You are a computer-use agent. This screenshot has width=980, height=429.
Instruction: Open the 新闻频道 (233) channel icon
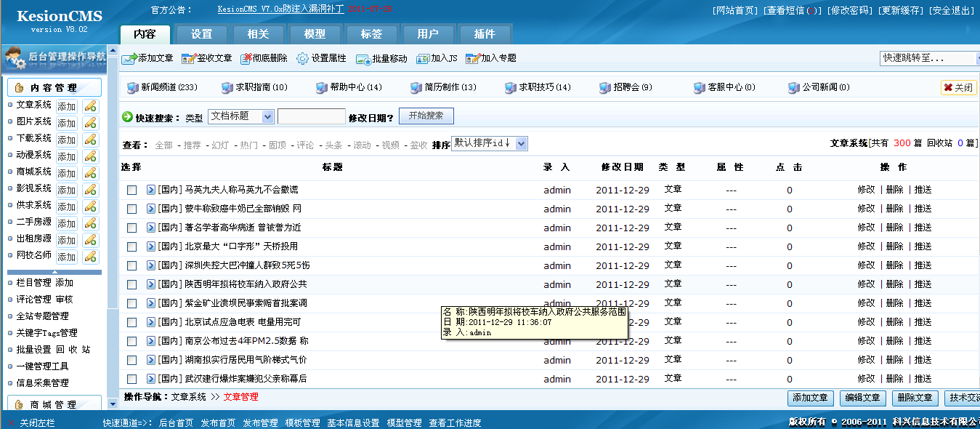pos(133,87)
